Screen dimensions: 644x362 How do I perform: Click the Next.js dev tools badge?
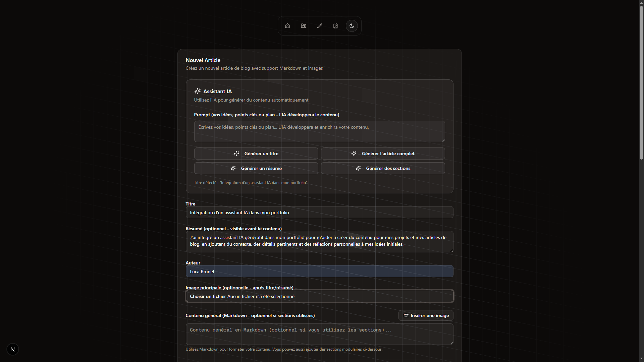[13, 349]
